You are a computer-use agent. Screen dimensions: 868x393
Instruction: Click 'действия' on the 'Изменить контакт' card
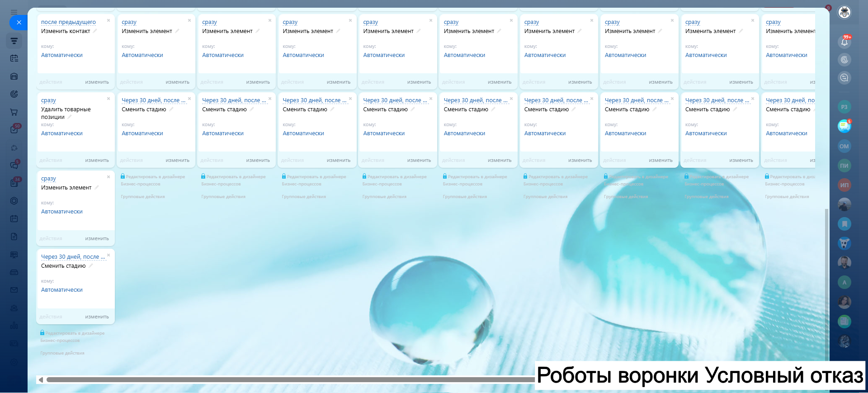(51, 82)
